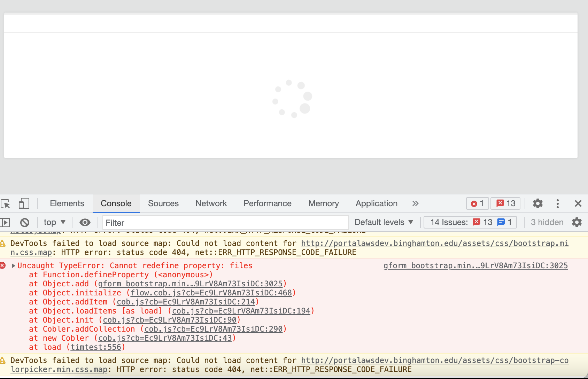Open DevTools settings gear
Image resolution: width=588 pixels, height=379 pixels.
537,203
